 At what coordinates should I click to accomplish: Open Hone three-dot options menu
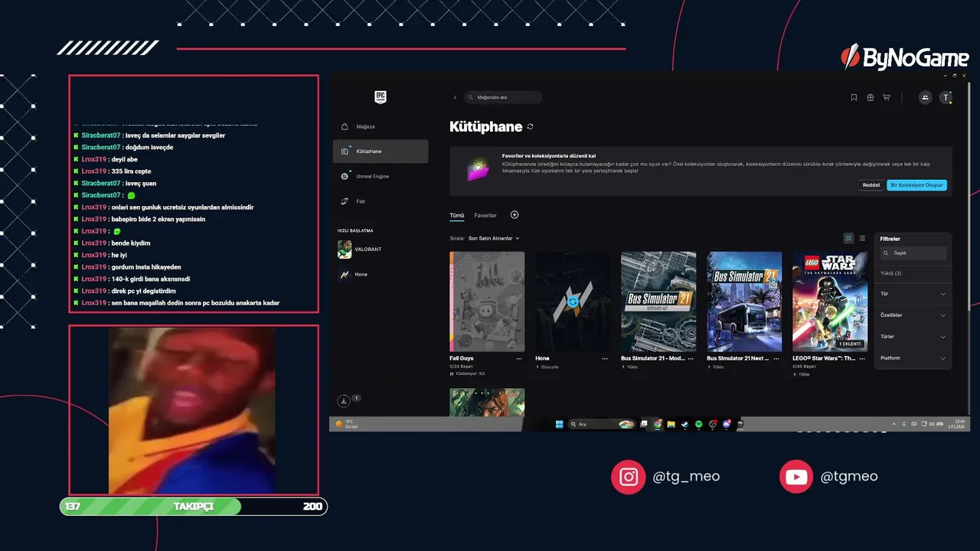point(605,358)
